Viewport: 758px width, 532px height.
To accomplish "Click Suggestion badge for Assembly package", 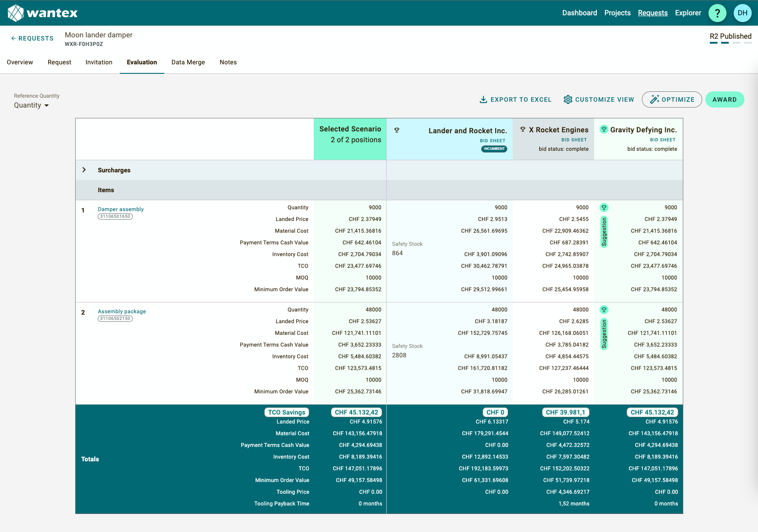I will (604, 334).
